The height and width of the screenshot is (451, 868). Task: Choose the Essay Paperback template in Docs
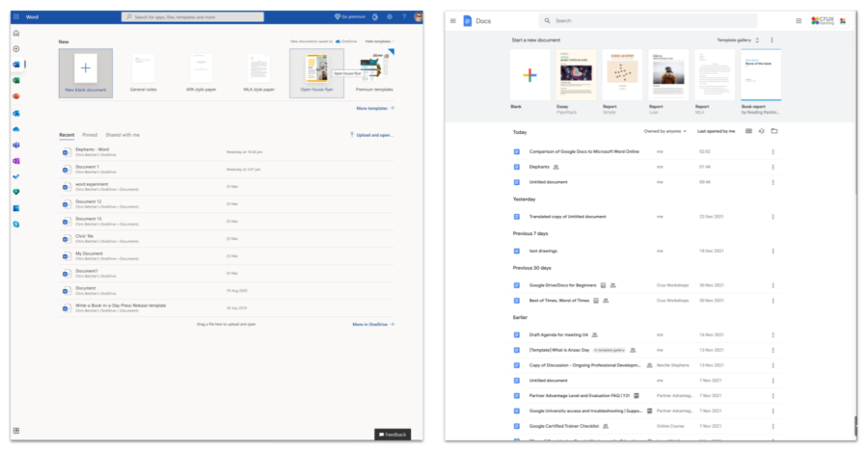[577, 75]
